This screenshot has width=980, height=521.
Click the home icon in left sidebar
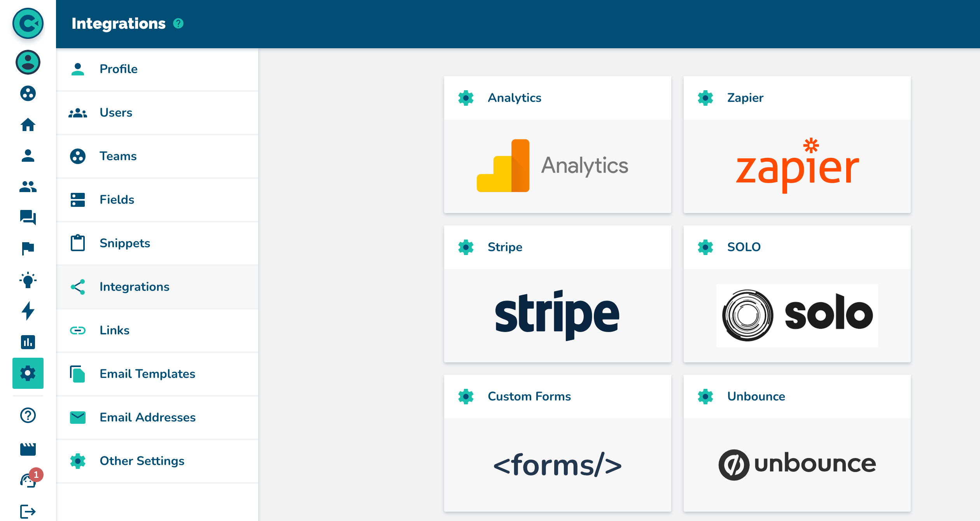(28, 124)
